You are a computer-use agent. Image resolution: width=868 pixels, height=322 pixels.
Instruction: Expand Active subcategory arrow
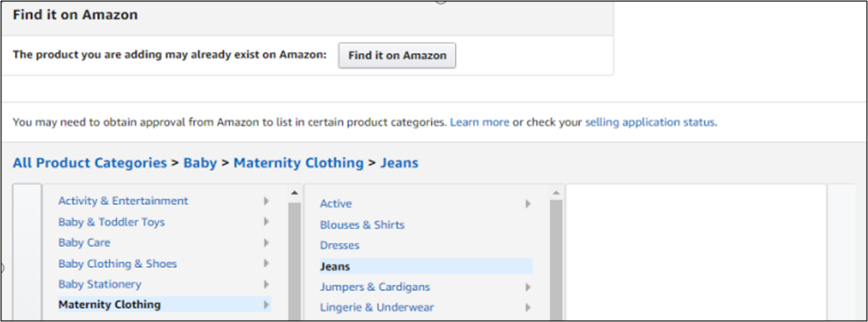point(528,204)
